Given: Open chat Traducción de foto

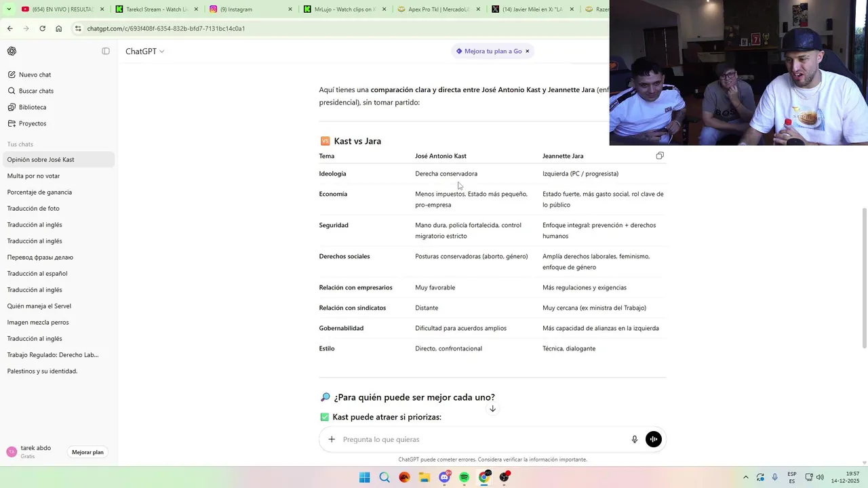Looking at the screenshot, I should [59, 209].
